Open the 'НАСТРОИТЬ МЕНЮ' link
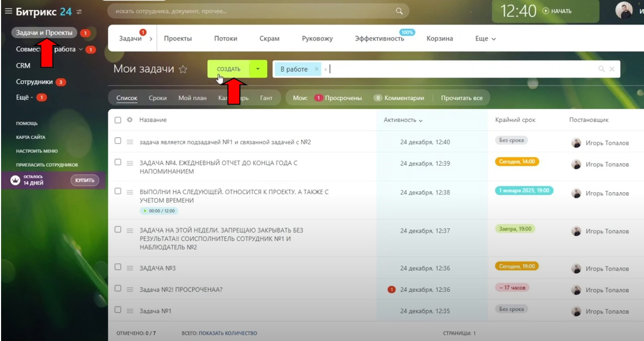The image size is (644, 341). coord(36,151)
